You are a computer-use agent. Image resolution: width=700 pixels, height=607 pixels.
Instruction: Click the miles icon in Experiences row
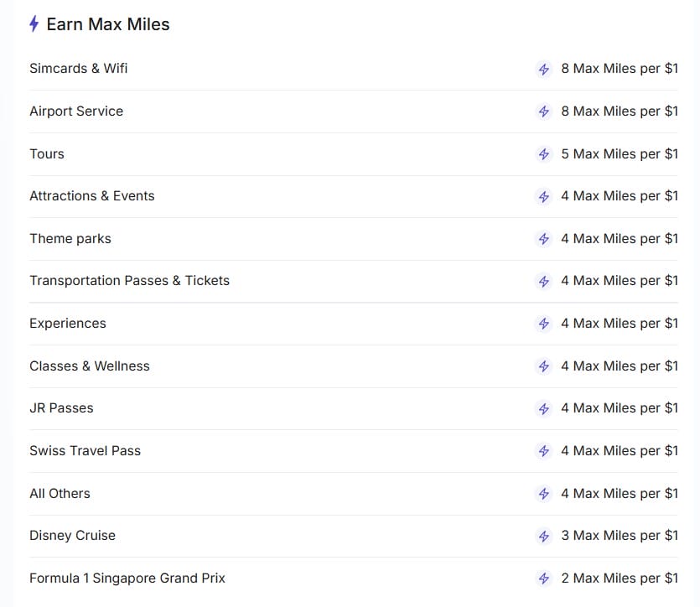[543, 324]
